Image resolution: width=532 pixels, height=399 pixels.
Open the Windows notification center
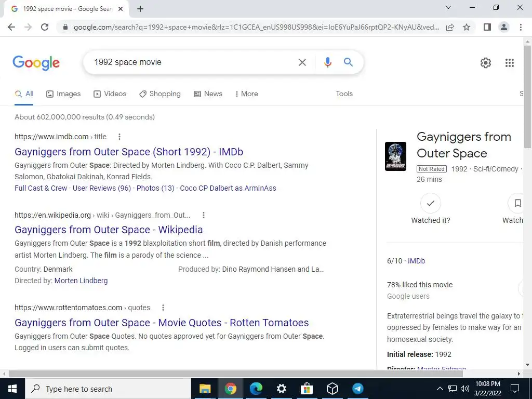[x=515, y=389]
